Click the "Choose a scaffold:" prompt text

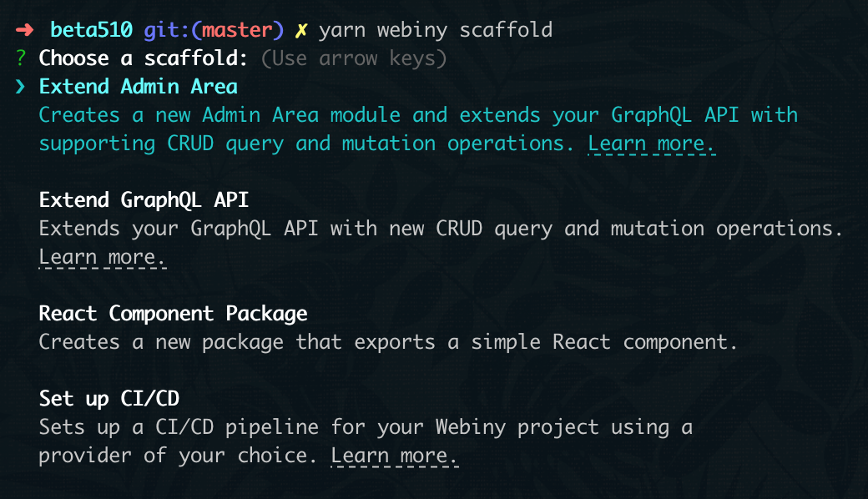click(144, 58)
